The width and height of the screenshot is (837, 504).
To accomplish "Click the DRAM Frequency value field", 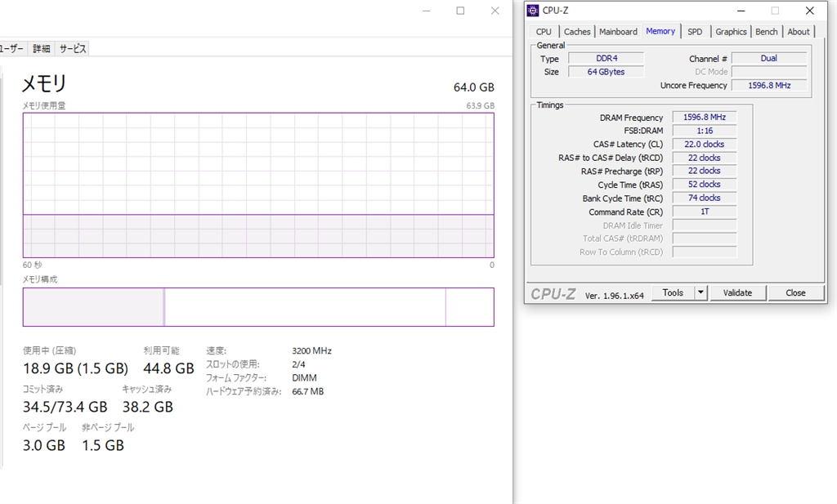I will tap(704, 118).
